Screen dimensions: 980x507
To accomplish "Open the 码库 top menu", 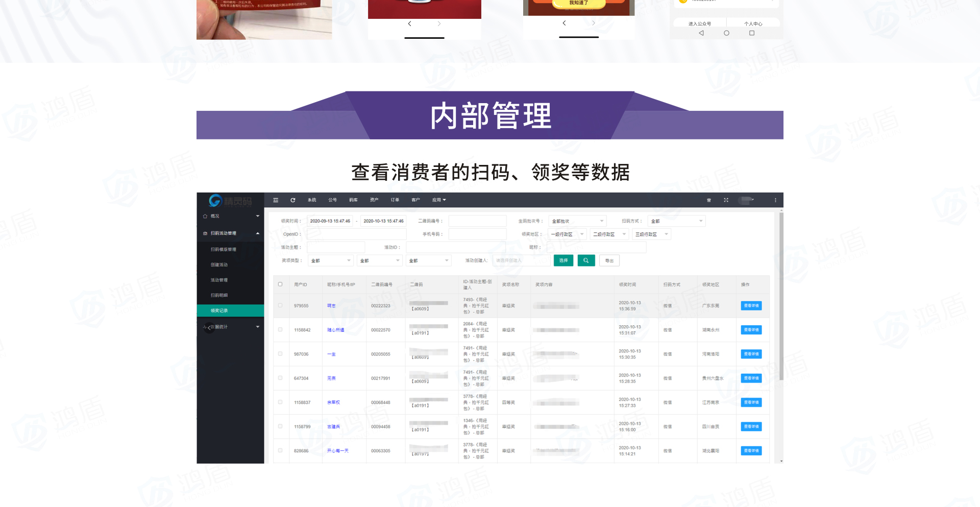I will pos(353,200).
